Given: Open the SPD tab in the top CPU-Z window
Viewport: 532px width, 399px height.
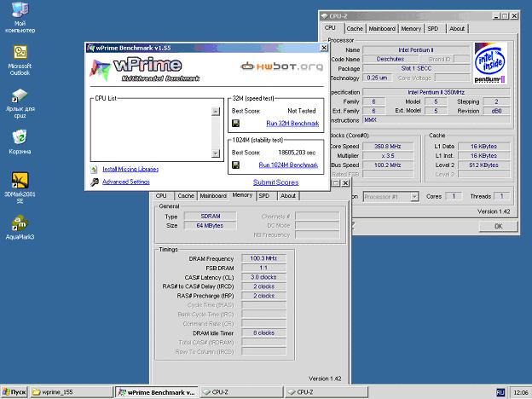Looking at the screenshot, I should pos(433,29).
